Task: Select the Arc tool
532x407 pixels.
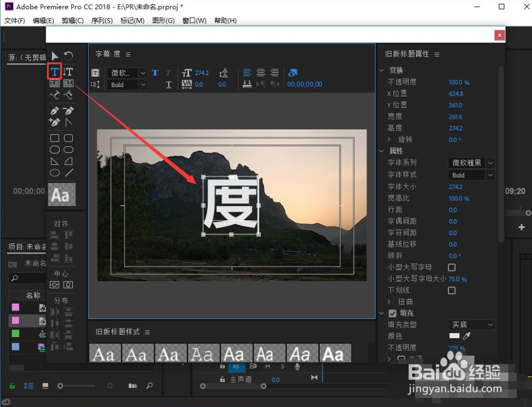Action: (x=68, y=161)
